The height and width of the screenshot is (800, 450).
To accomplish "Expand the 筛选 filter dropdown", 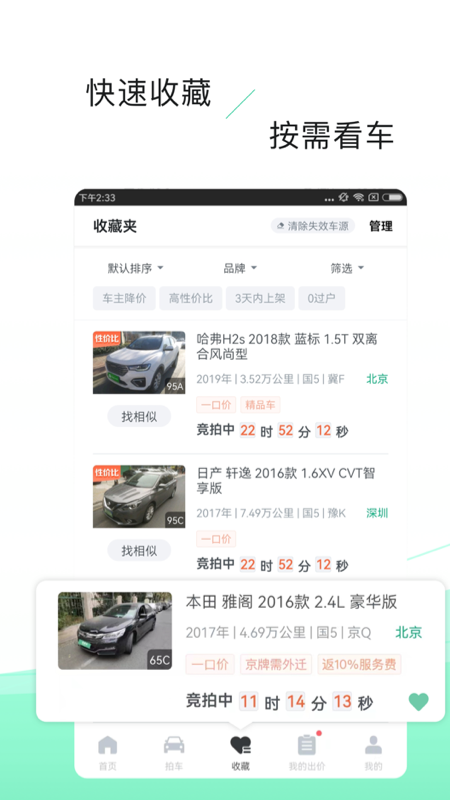I will pos(347,268).
